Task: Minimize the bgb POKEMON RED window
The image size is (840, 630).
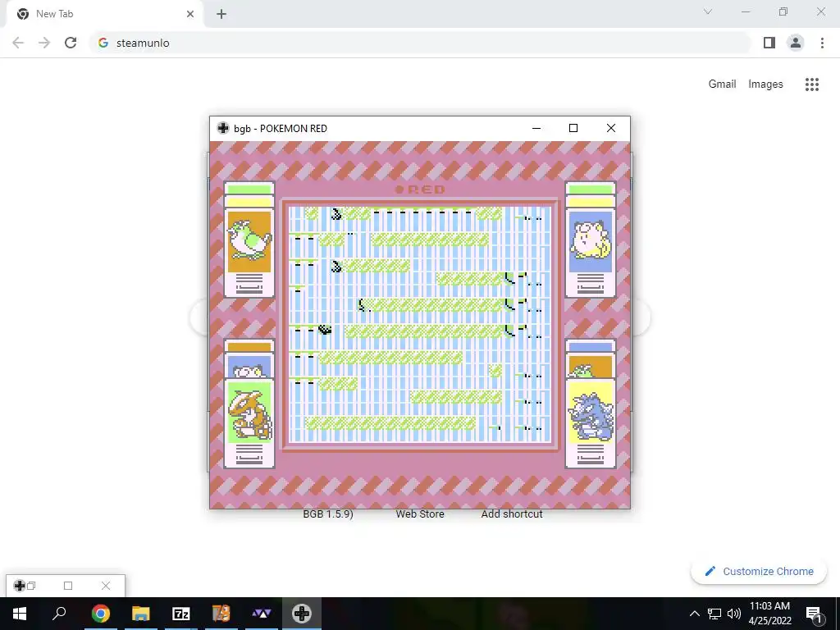Action: (x=536, y=128)
